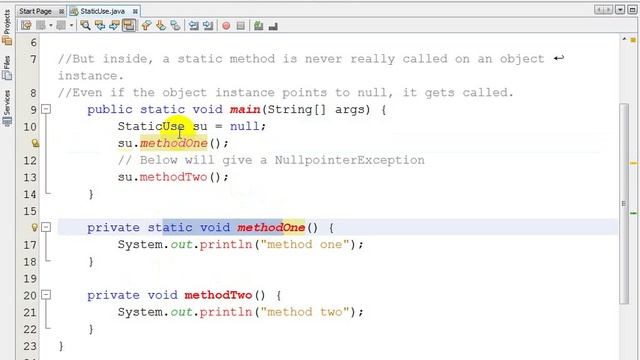The width and height of the screenshot is (640, 360).
Task: Close the StaticUse.java tab
Action: pyautogui.click(x=135, y=11)
